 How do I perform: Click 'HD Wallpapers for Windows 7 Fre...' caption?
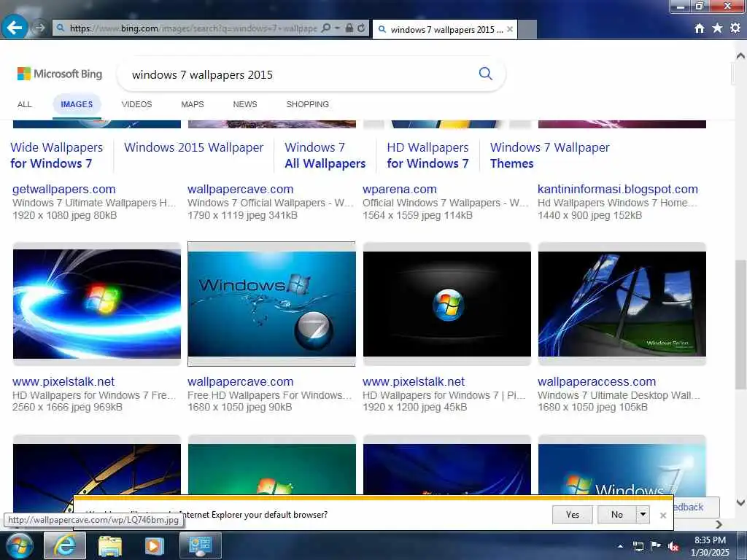point(94,395)
